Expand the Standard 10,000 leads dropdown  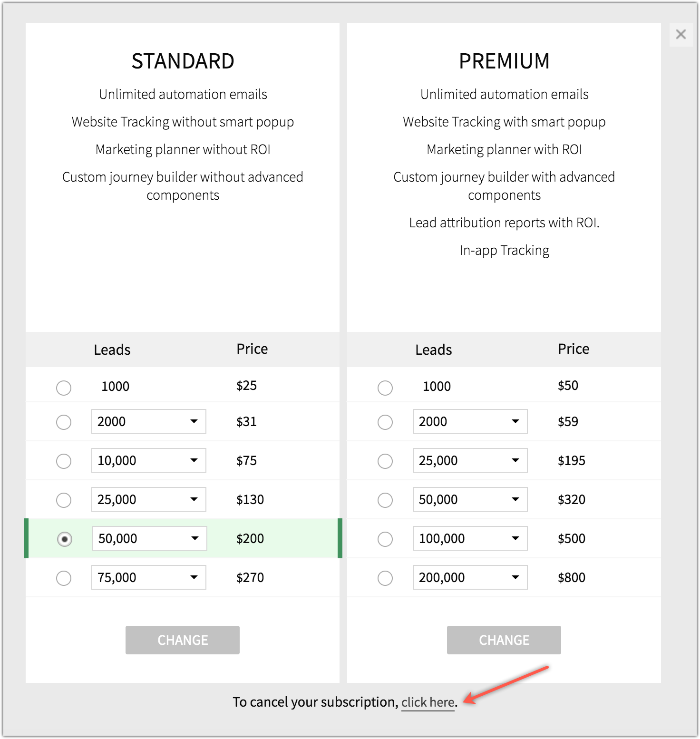[149, 460]
